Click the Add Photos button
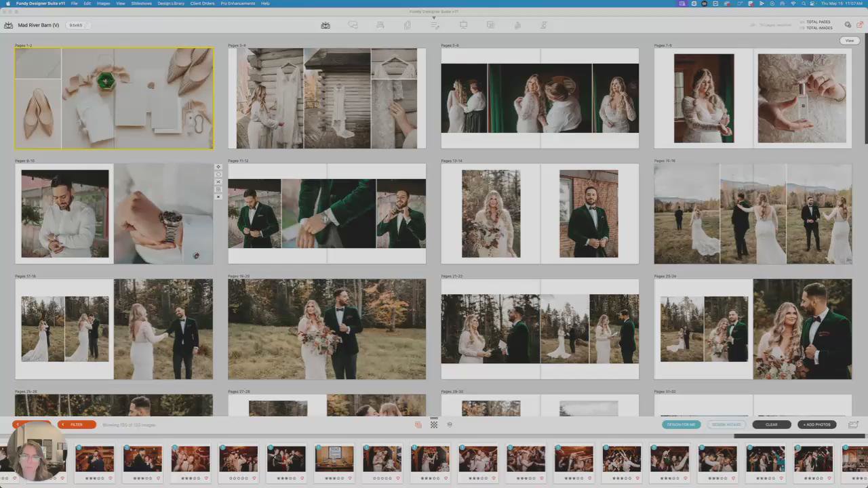868x488 pixels. click(817, 425)
